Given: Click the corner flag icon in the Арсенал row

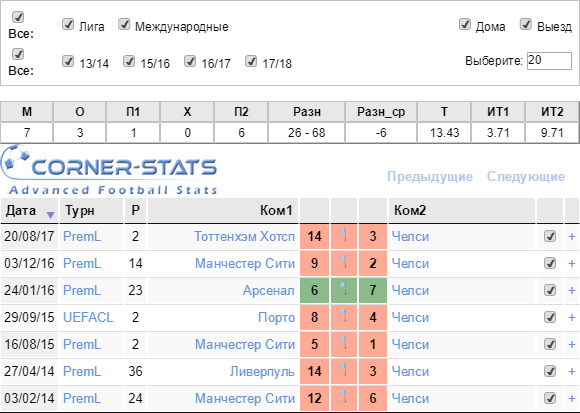Looking at the screenshot, I should tap(344, 290).
